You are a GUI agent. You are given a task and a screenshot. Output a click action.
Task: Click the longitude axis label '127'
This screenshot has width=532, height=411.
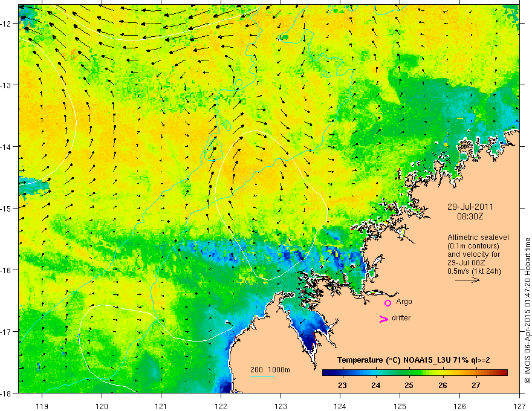tap(519, 406)
